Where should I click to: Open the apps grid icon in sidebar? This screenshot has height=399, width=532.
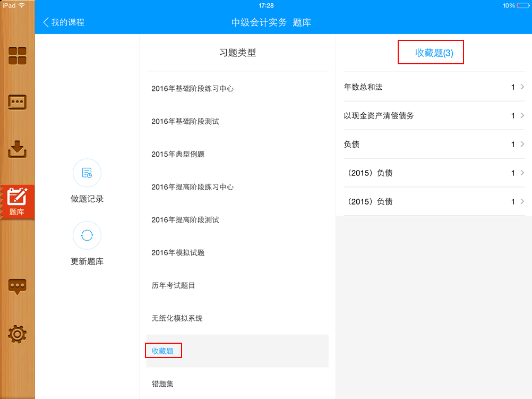point(18,55)
